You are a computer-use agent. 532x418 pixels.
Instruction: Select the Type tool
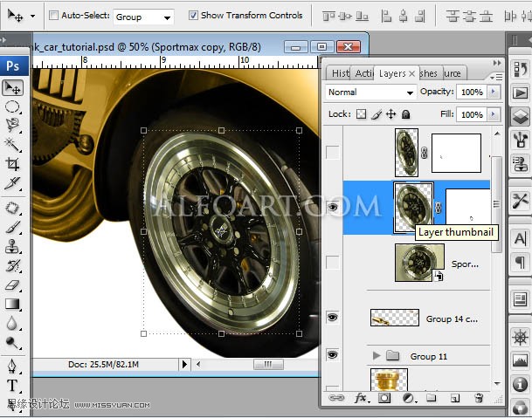pos(13,385)
